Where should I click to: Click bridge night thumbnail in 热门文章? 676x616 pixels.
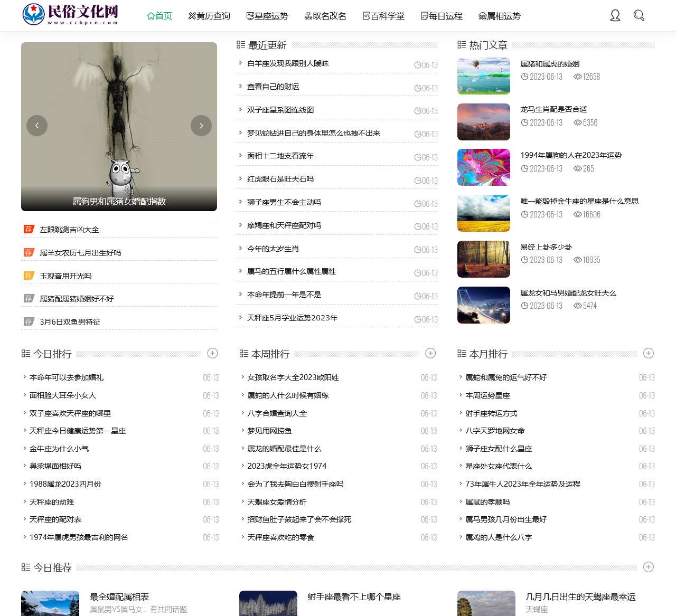pyautogui.click(x=484, y=305)
